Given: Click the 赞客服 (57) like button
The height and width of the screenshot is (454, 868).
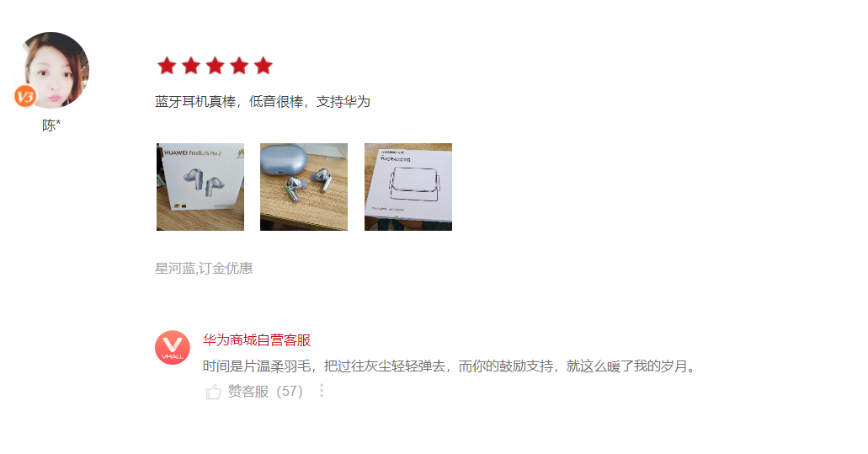Looking at the screenshot, I should point(254,392).
